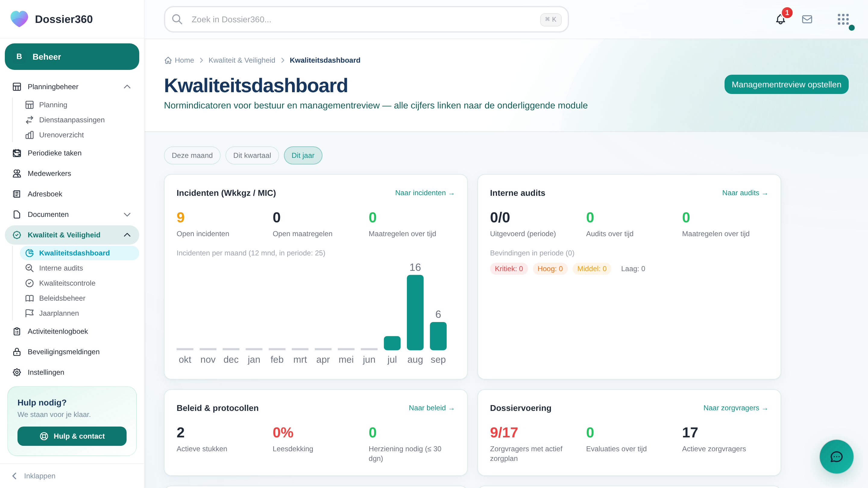The height and width of the screenshot is (488, 868).
Task: Click the aug bar in incidents chart
Action: (x=415, y=313)
